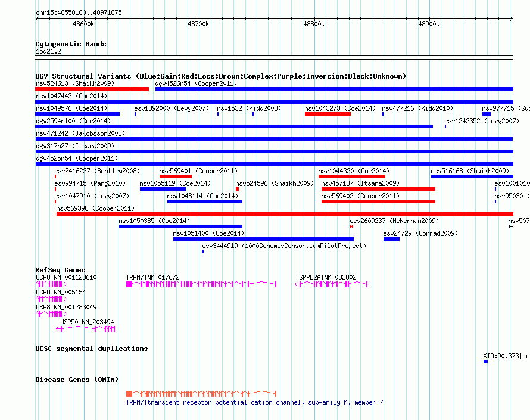Image resolution: width=530 pixels, height=420 pixels.
Task: Select the nsv524596 (Shaikh2009) label
Action: click(x=275, y=183)
